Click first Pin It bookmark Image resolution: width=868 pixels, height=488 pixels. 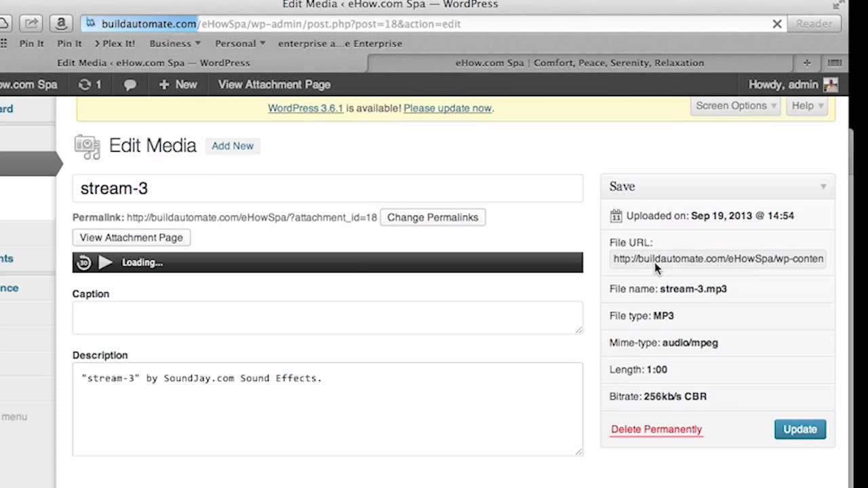coord(31,43)
